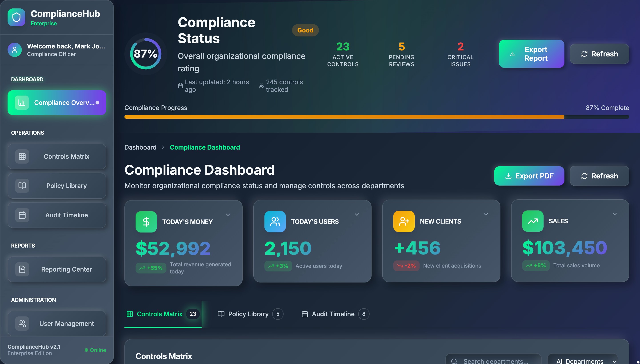The height and width of the screenshot is (364, 640).
Task: Click the Refresh button beside Export Report
Action: [599, 54]
